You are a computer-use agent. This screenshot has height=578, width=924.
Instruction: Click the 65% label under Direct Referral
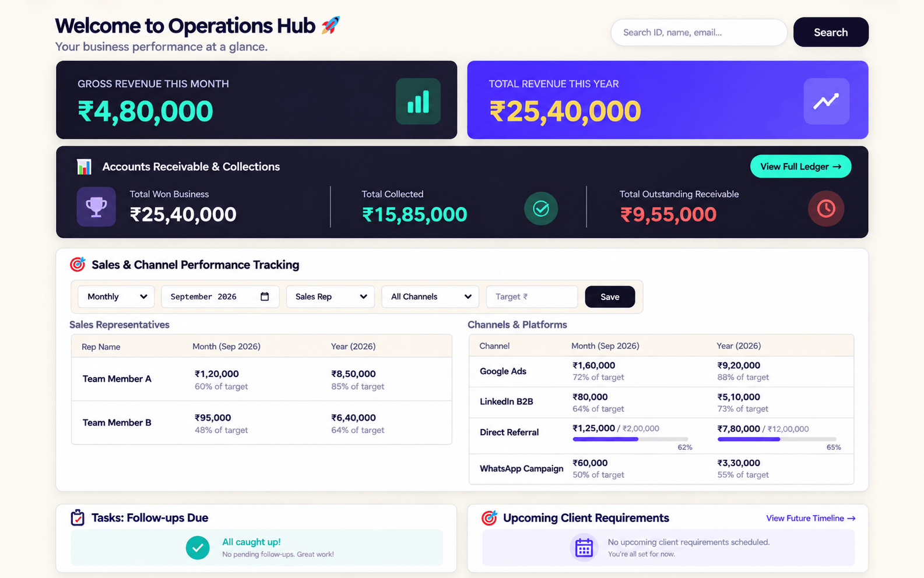click(x=834, y=447)
